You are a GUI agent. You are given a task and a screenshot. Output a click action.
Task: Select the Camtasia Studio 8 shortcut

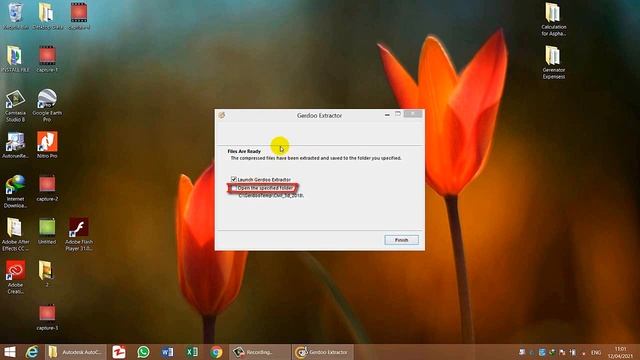[15, 105]
